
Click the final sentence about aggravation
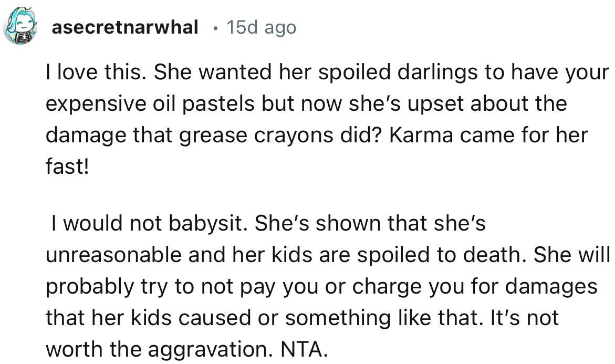coord(158,349)
